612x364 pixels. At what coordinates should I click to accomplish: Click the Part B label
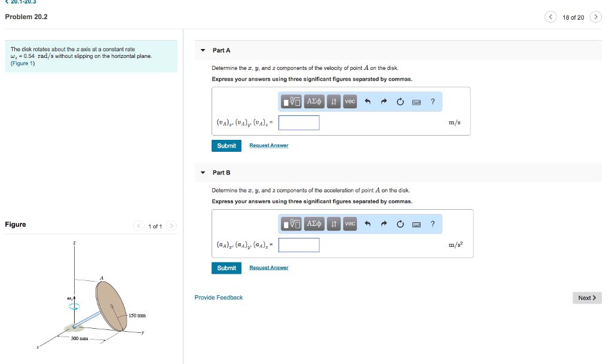click(x=221, y=173)
